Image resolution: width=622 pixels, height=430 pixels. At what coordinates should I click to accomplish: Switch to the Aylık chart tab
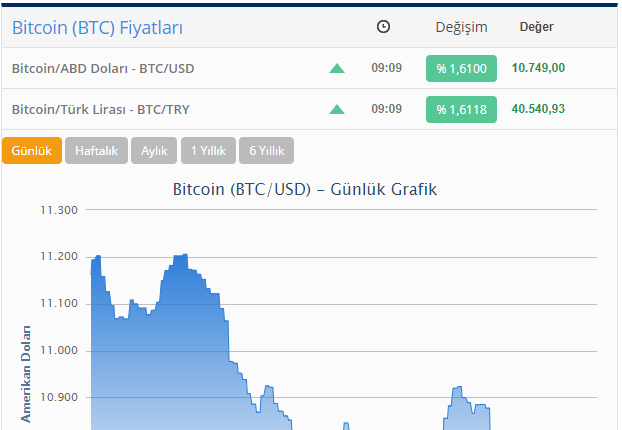[154, 151]
